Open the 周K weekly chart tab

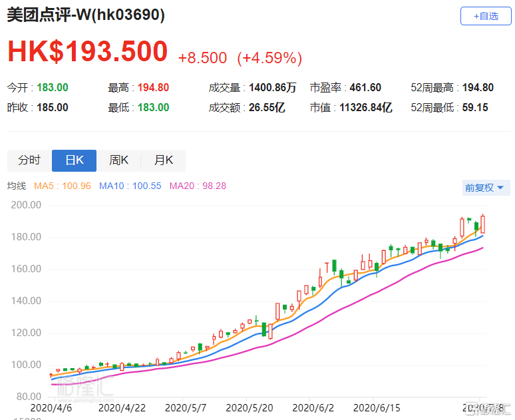(x=118, y=160)
